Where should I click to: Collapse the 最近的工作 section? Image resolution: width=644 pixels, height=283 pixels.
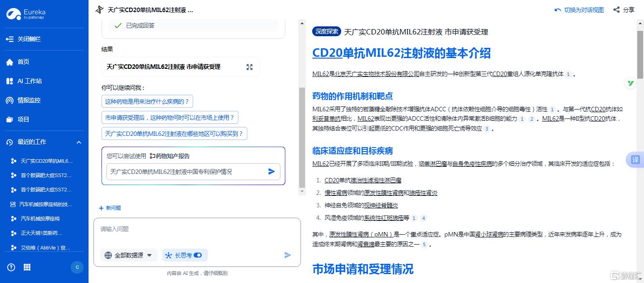pyautogui.click(x=79, y=142)
